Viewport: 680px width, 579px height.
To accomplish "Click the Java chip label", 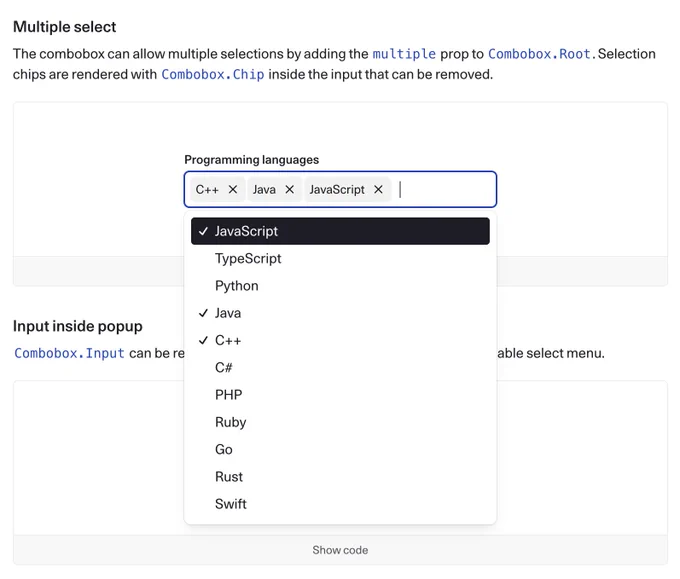I will point(264,190).
